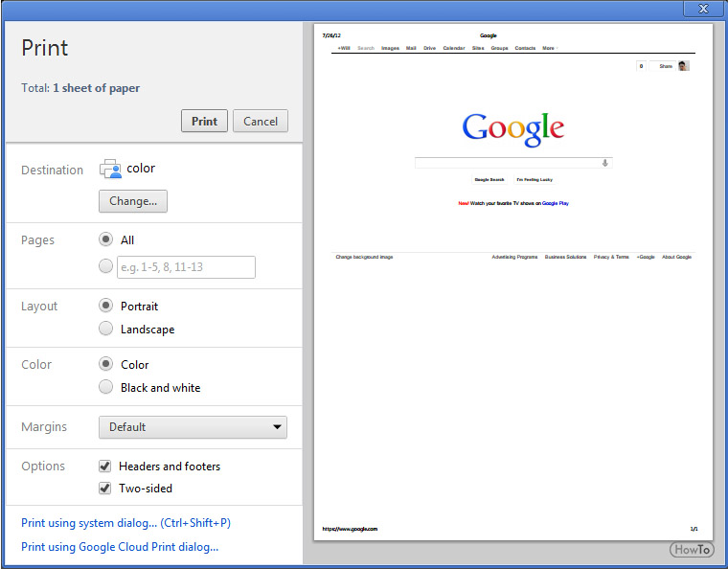Select the All pages radio button
Image resolution: width=728 pixels, height=569 pixels.
click(x=106, y=239)
